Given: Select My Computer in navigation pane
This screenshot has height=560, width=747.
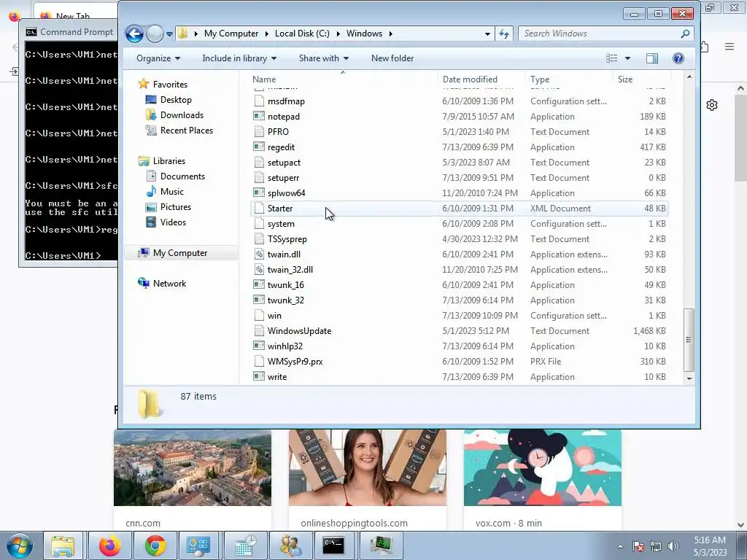Looking at the screenshot, I should pos(180,253).
